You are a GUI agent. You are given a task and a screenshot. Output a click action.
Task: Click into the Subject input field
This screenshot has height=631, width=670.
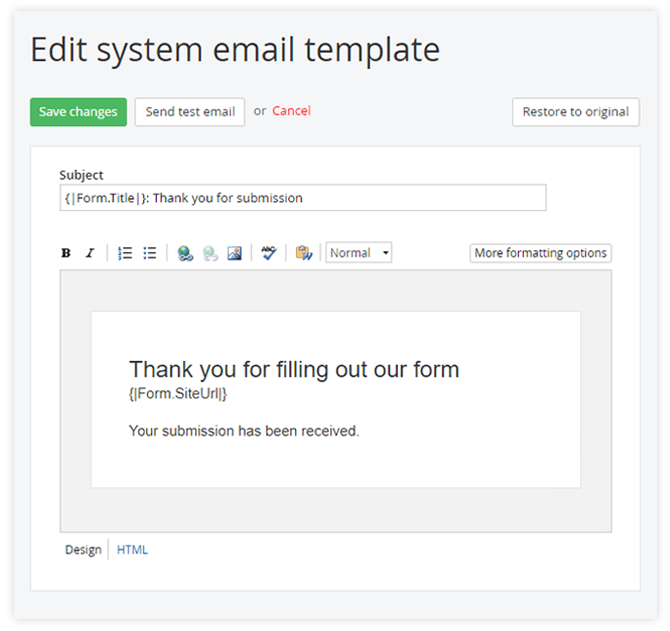pos(303,198)
